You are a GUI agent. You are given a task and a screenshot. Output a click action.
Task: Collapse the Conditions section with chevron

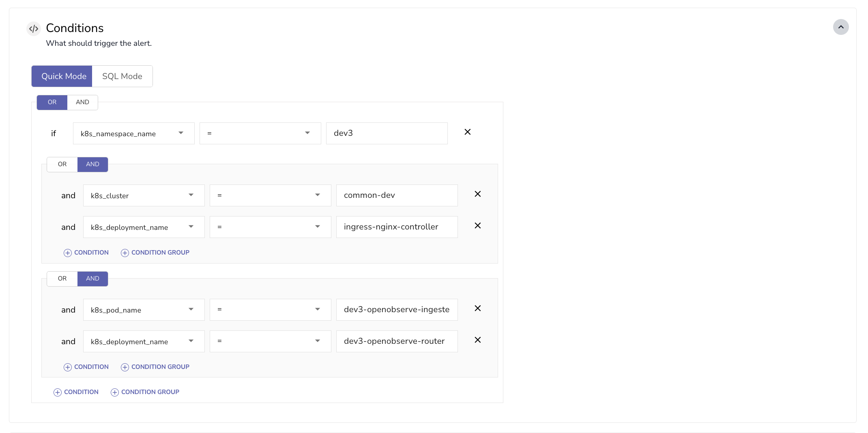(840, 27)
